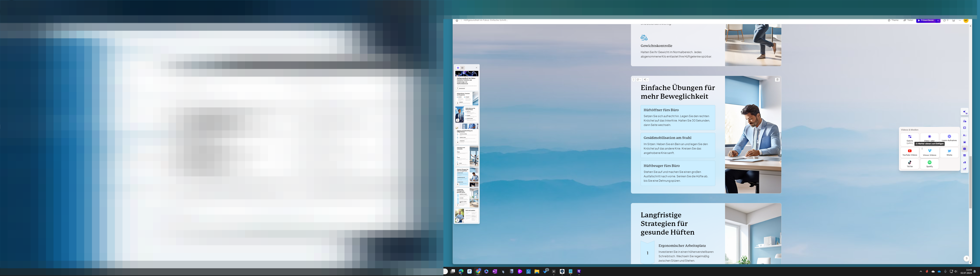Viewport: 980px width, 276px height.
Task: Close the card navigator panel
Action: [x=476, y=68]
